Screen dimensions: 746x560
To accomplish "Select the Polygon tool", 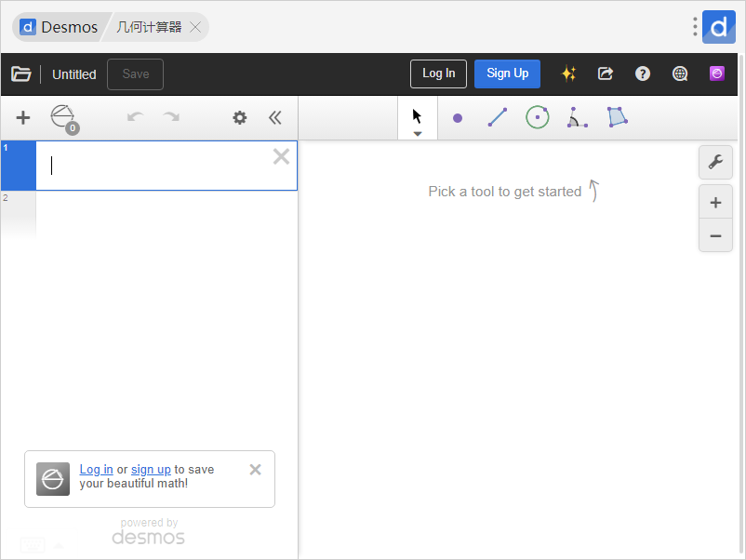I will [x=617, y=117].
